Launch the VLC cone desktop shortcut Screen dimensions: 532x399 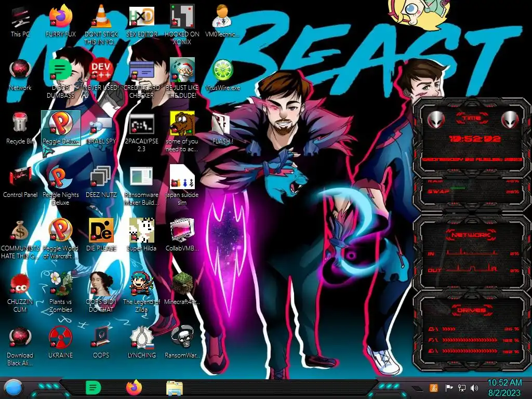101,25
